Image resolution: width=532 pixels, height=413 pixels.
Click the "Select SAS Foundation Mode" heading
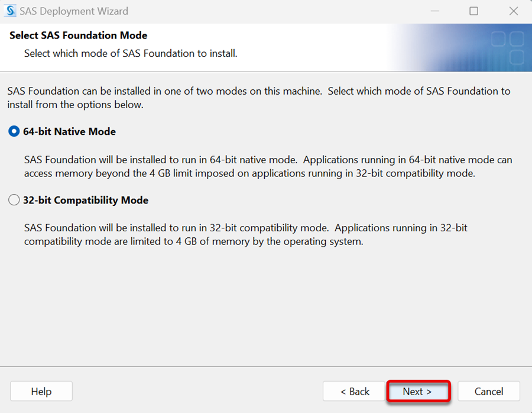pyautogui.click(x=79, y=36)
